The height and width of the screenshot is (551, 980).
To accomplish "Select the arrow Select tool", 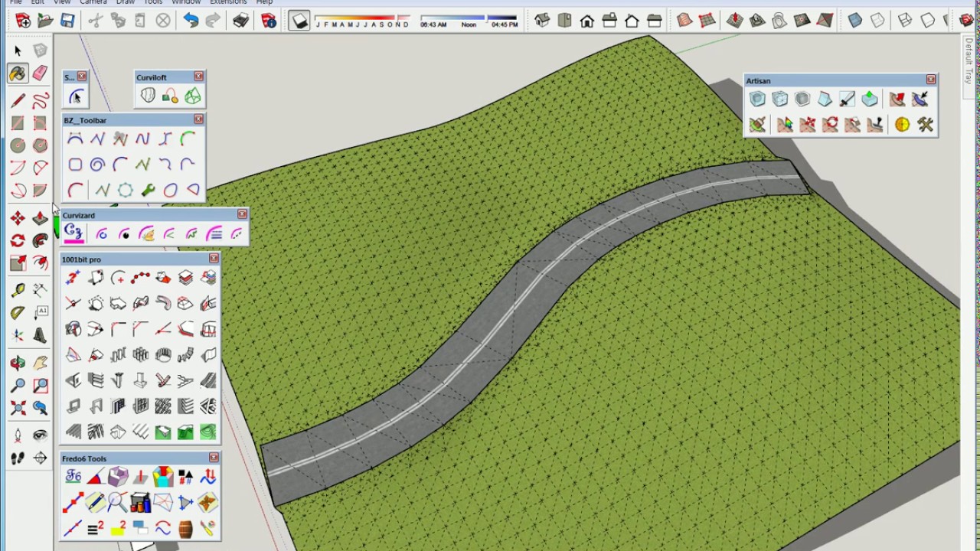I will point(18,51).
